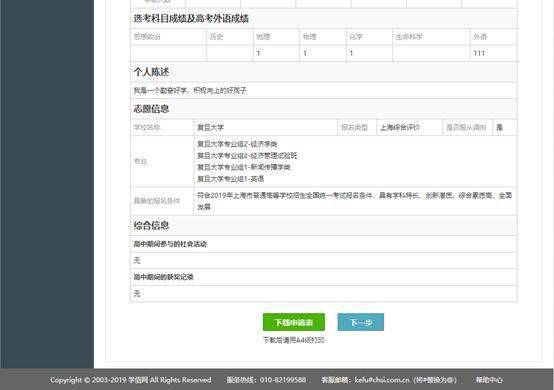Click the blue 下一步 button
The height and width of the screenshot is (390, 554).
point(361,322)
